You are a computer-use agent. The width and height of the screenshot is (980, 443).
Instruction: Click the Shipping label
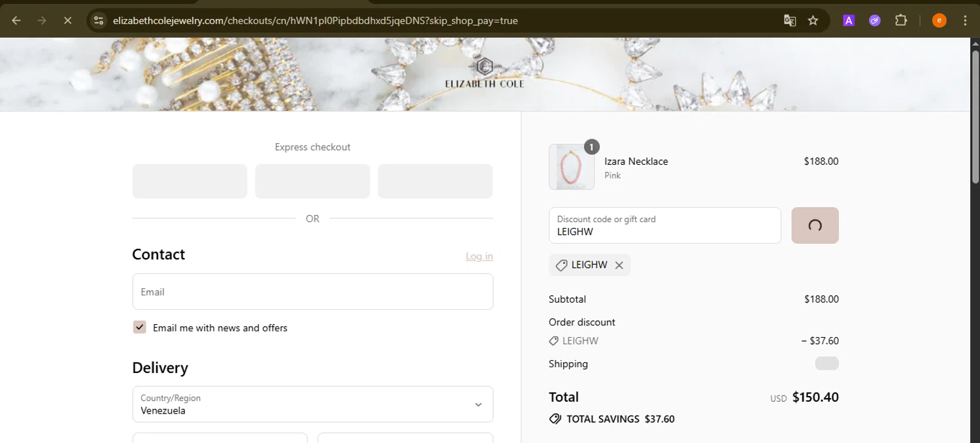(568, 364)
